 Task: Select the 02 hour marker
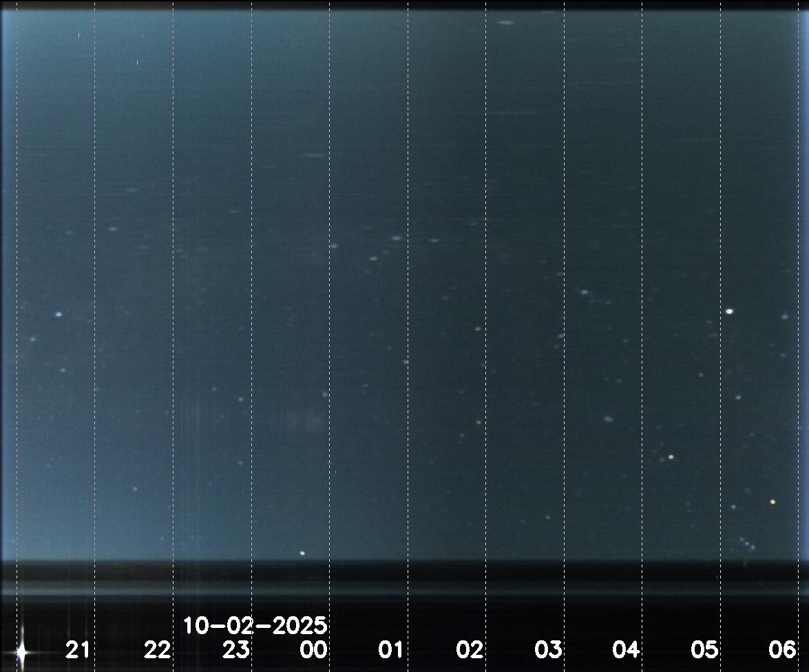470,649
